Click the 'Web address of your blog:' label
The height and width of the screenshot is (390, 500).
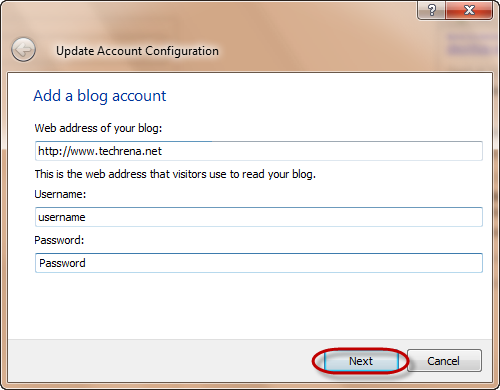(x=98, y=128)
